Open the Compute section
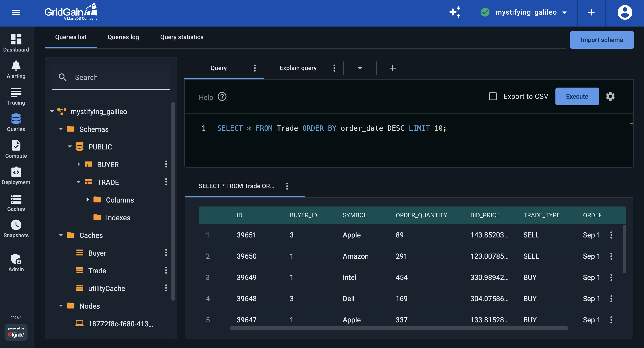The image size is (644, 348). [x=16, y=149]
